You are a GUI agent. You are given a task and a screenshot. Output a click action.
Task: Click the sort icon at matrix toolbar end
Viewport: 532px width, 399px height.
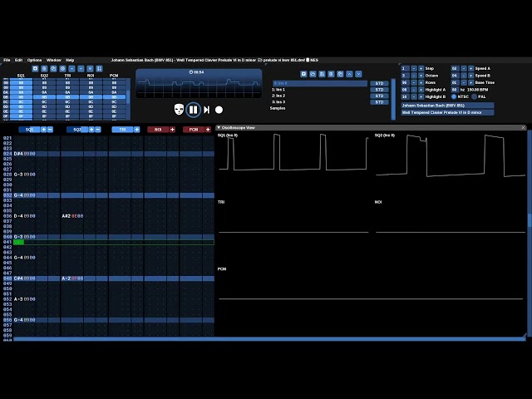point(99,68)
